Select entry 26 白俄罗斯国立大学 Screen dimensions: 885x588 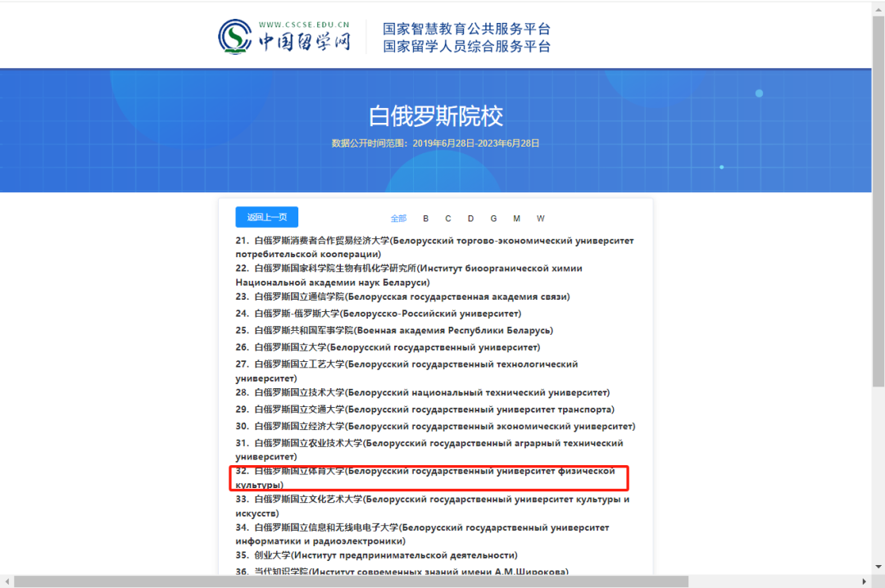pyautogui.click(x=388, y=347)
